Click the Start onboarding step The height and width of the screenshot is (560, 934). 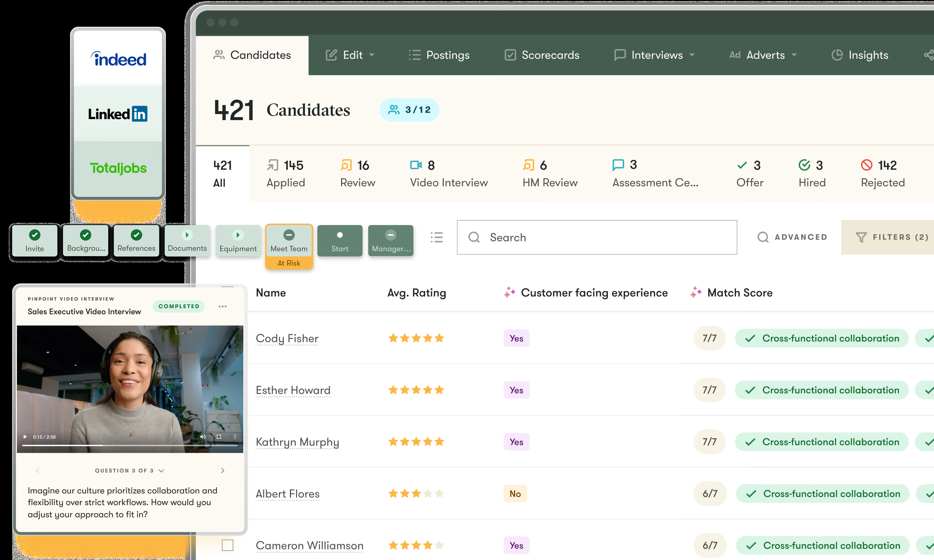340,241
